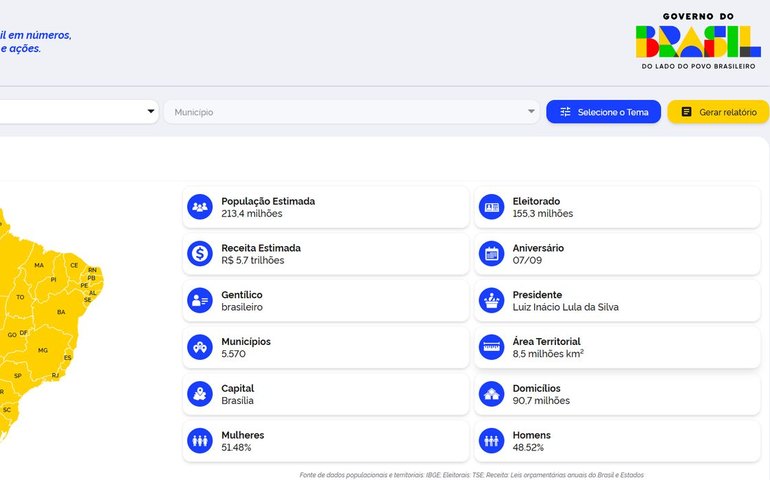Click the Governo do Brasil logo
The width and height of the screenshot is (770, 480).
point(698,41)
